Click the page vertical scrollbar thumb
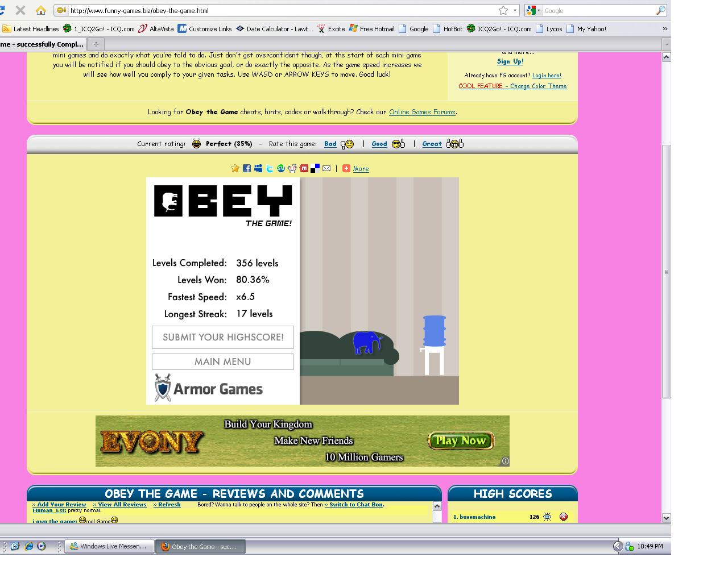Screen dimensions: 728x582 coord(667,271)
